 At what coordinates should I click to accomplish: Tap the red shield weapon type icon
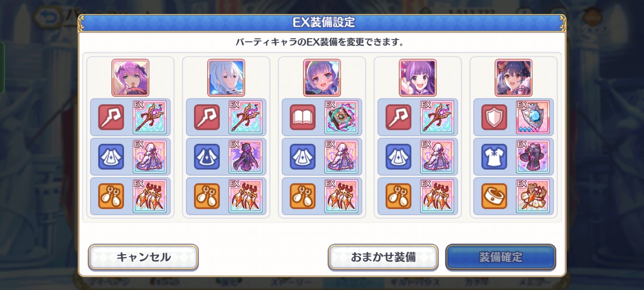(494, 117)
